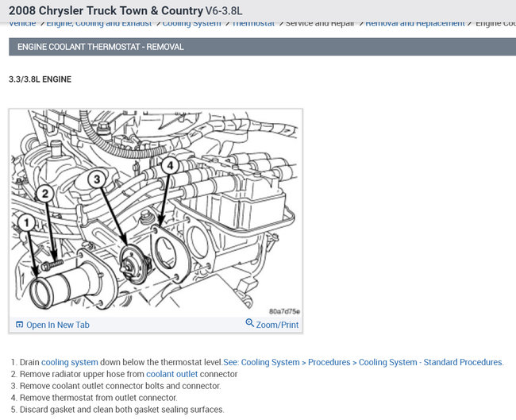Click the '2008 Chrysler Truck Town & Country' title
516x420 pixels.
pos(106,10)
